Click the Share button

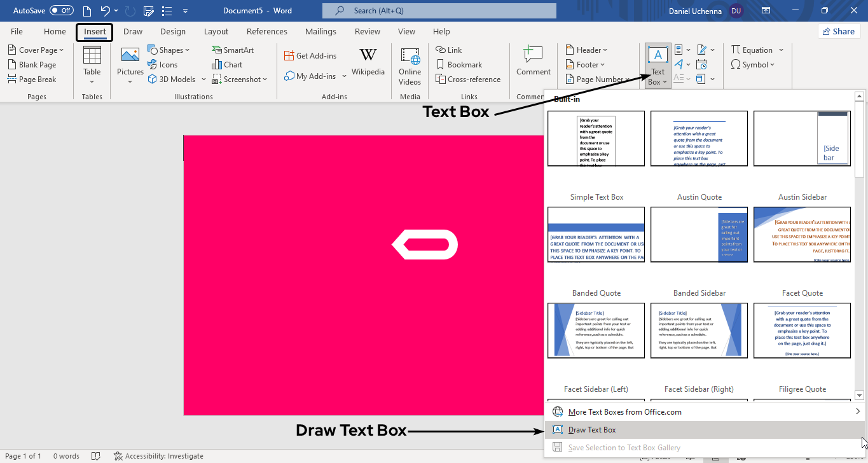click(x=839, y=31)
